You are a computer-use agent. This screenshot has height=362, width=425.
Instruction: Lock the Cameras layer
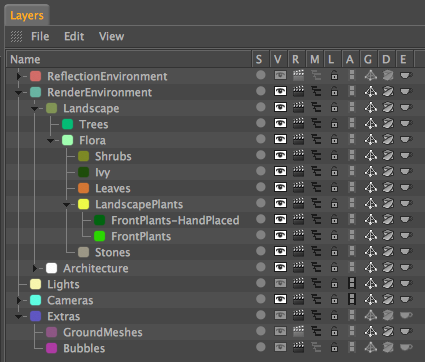pyautogui.click(x=334, y=299)
